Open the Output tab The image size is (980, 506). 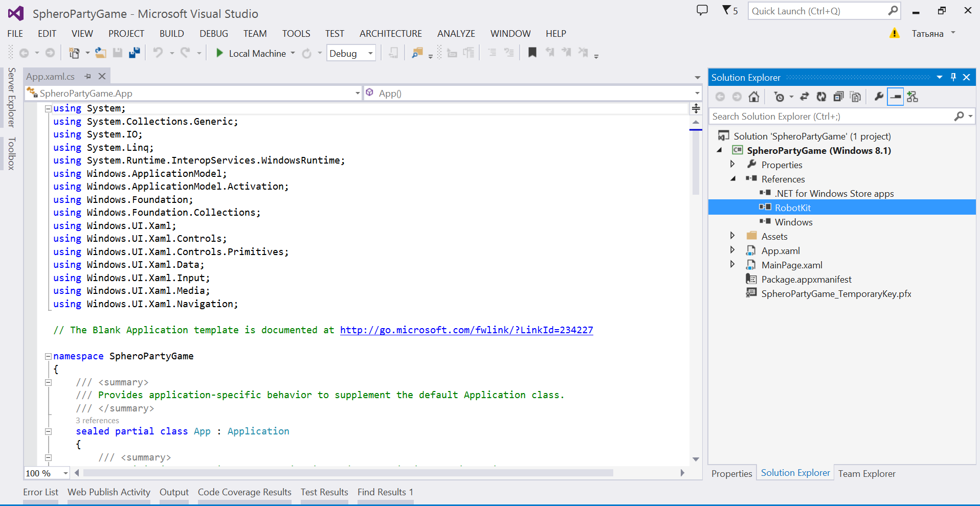click(x=174, y=492)
